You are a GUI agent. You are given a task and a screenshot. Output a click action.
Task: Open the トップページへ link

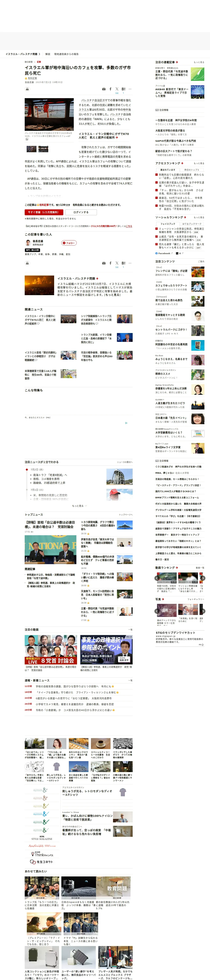click(126, 515)
